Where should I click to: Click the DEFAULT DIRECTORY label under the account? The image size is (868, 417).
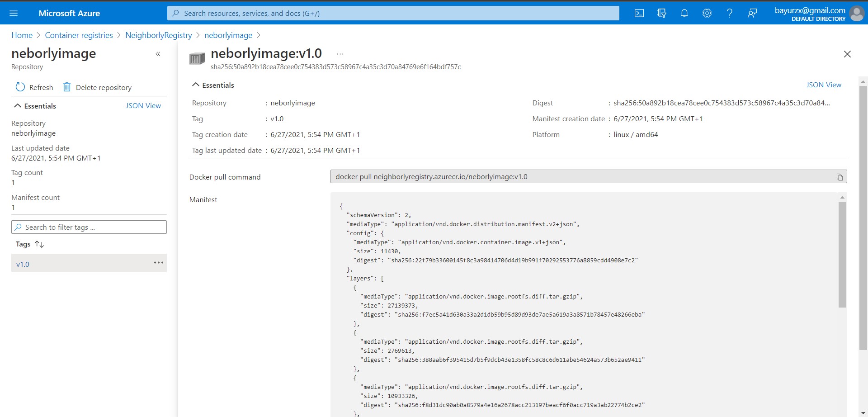pyautogui.click(x=818, y=19)
